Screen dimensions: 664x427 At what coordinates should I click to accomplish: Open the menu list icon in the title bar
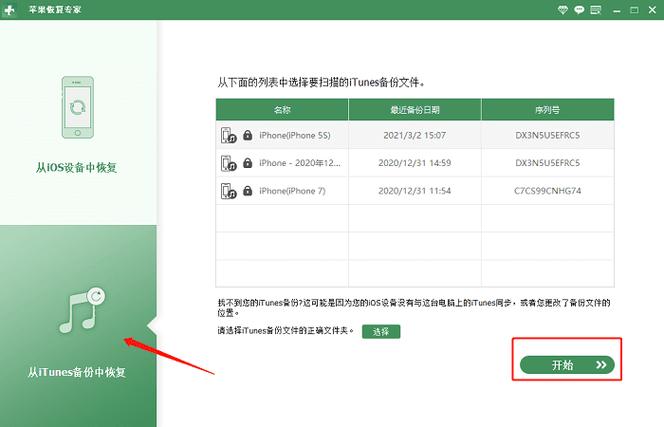tap(596, 10)
